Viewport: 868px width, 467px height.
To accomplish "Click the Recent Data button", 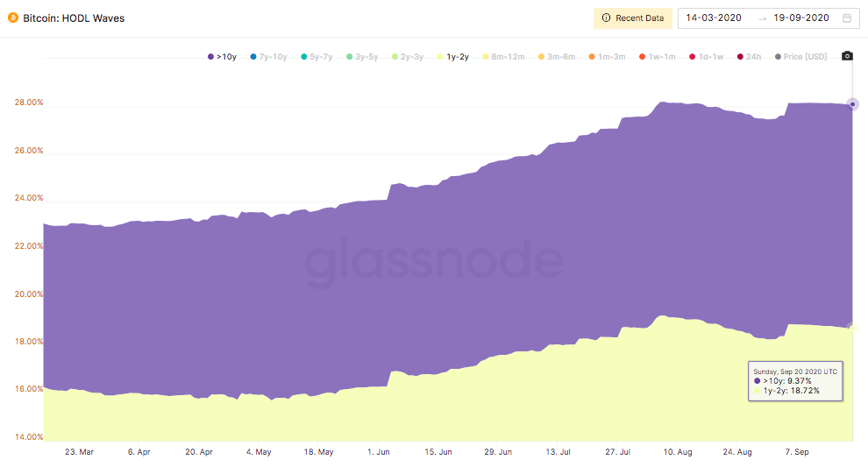I will coord(633,18).
